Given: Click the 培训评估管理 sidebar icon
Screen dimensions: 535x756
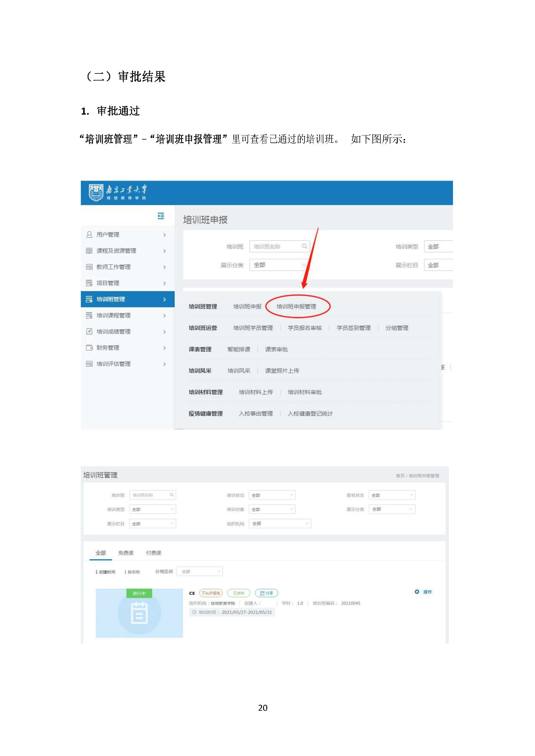Looking at the screenshot, I should tap(89, 363).
